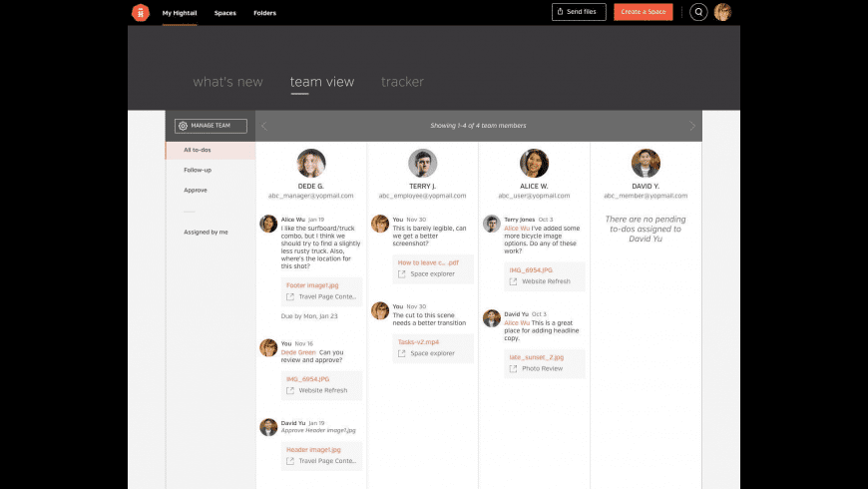Switch to the tracker tab
The image size is (868, 489).
tap(402, 82)
